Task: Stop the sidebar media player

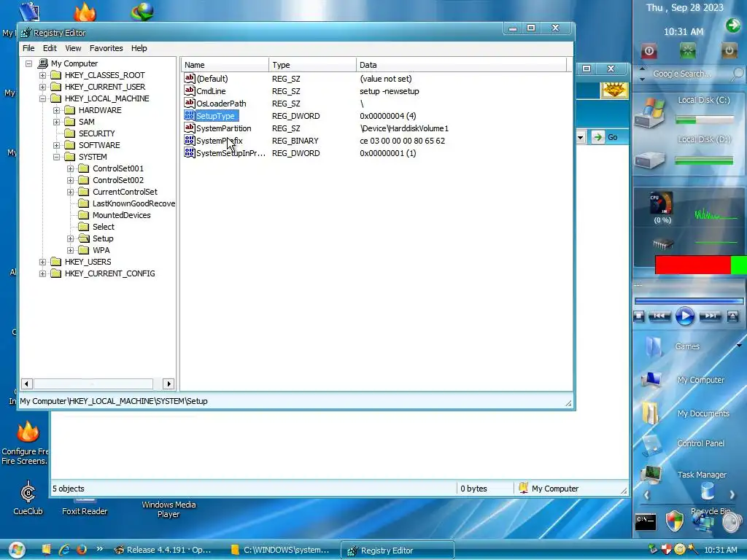Action: (x=639, y=316)
